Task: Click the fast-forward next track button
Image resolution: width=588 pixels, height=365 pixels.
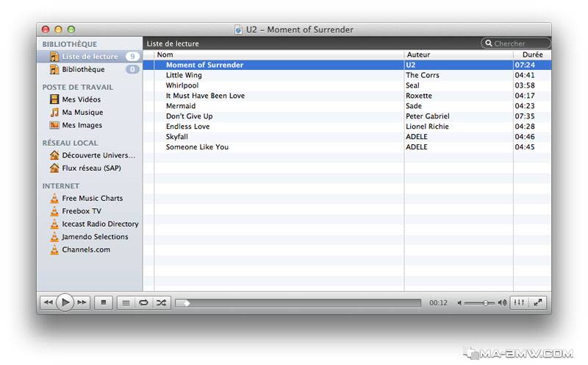Action: click(x=82, y=302)
